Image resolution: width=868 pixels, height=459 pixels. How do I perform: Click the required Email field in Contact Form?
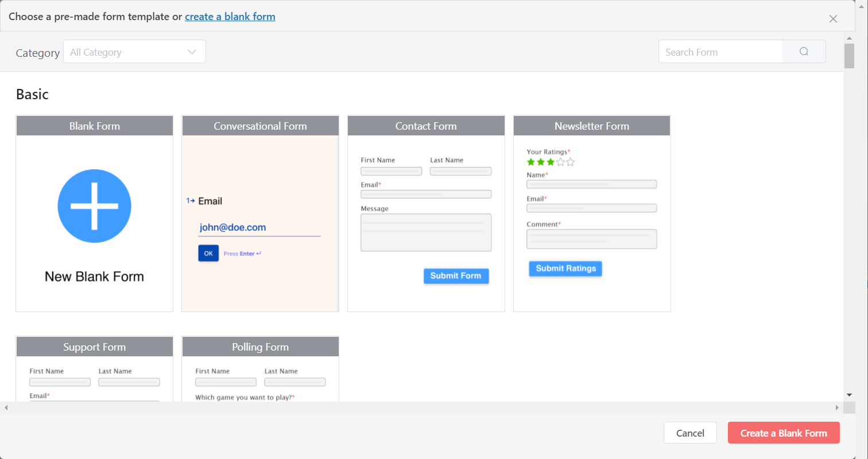425,194
